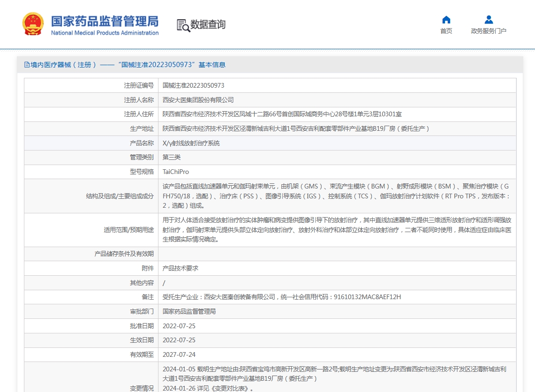Click production address value ending B19厂房（委托生产）

[296, 128]
